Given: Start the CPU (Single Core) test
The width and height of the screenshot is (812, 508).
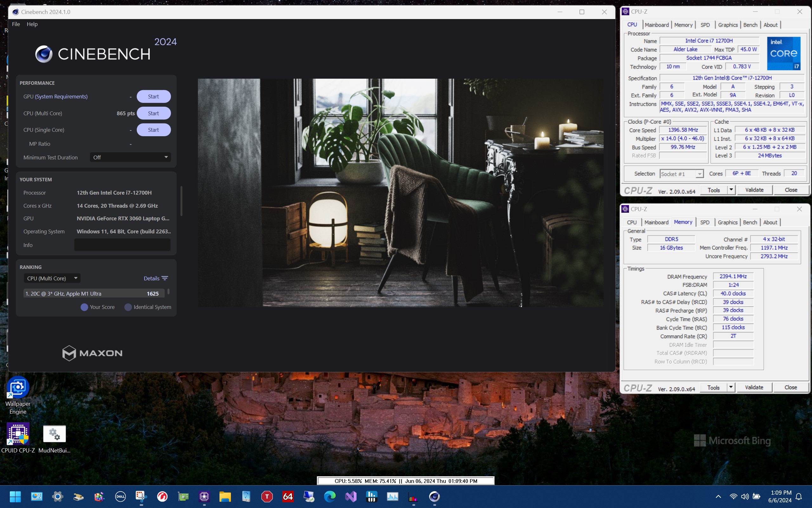Looking at the screenshot, I should point(153,130).
